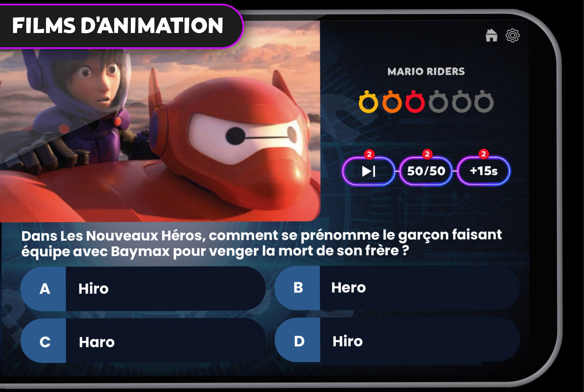Click the middle grey stopwatch icon
This screenshot has height=392, width=584.
click(461, 102)
